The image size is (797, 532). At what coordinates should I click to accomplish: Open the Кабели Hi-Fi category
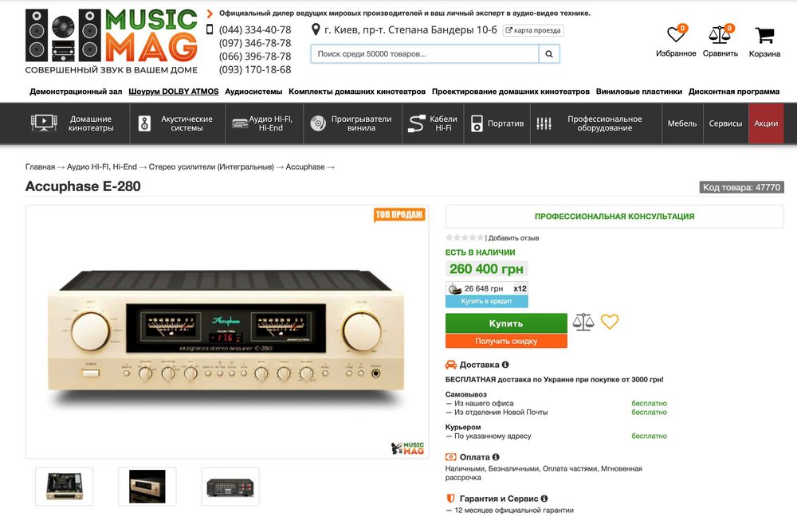coord(433,123)
